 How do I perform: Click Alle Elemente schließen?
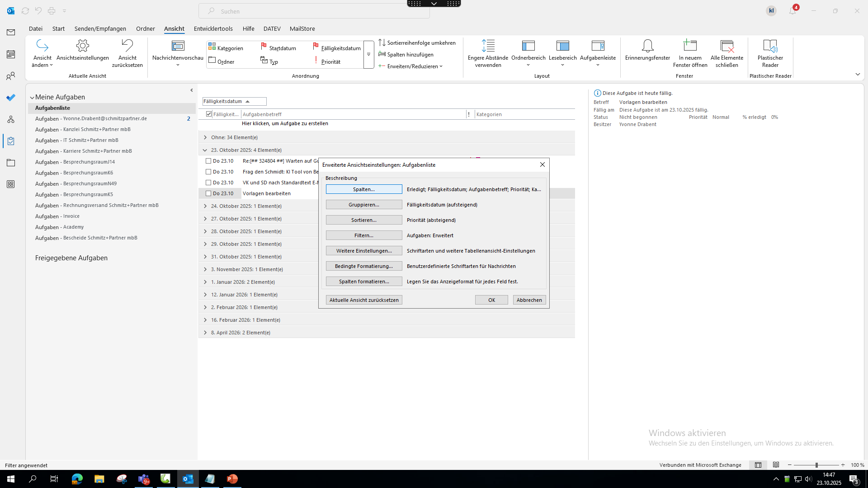click(726, 53)
